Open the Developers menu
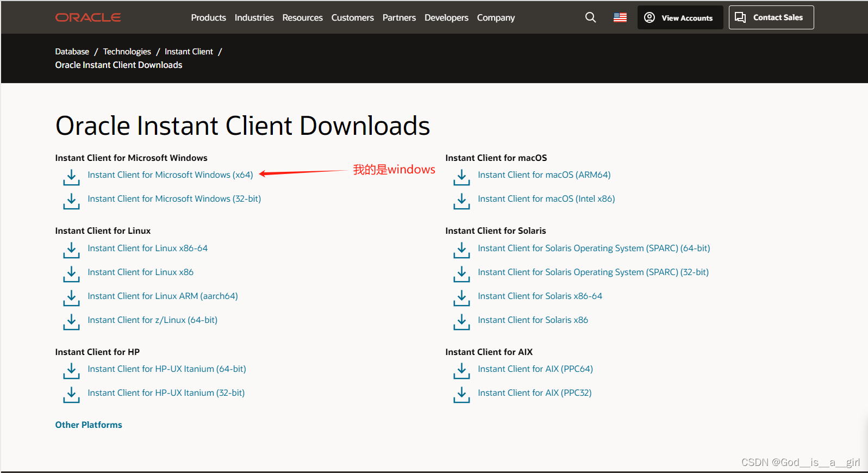The image size is (868, 473). tap(446, 17)
